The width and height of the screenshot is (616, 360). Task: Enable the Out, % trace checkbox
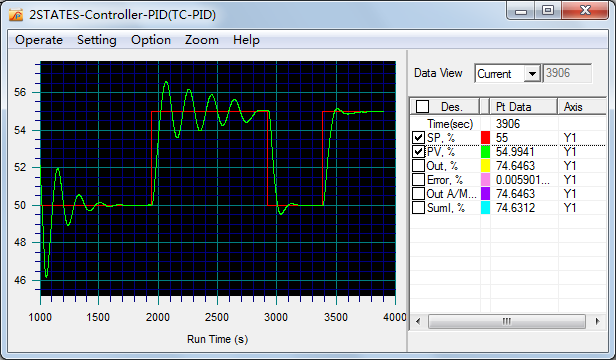[x=418, y=165]
